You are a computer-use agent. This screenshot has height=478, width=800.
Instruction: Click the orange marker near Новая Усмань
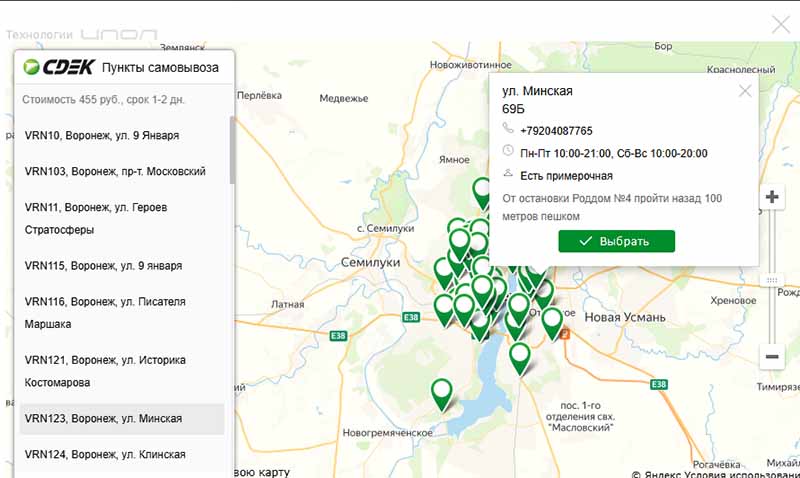(x=564, y=334)
